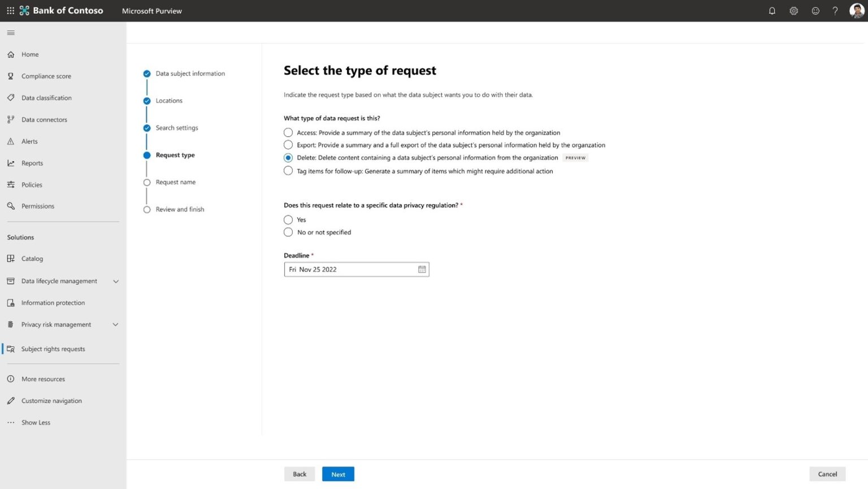Open the Compliance score page
This screenshot has height=489, width=868.
coord(46,76)
